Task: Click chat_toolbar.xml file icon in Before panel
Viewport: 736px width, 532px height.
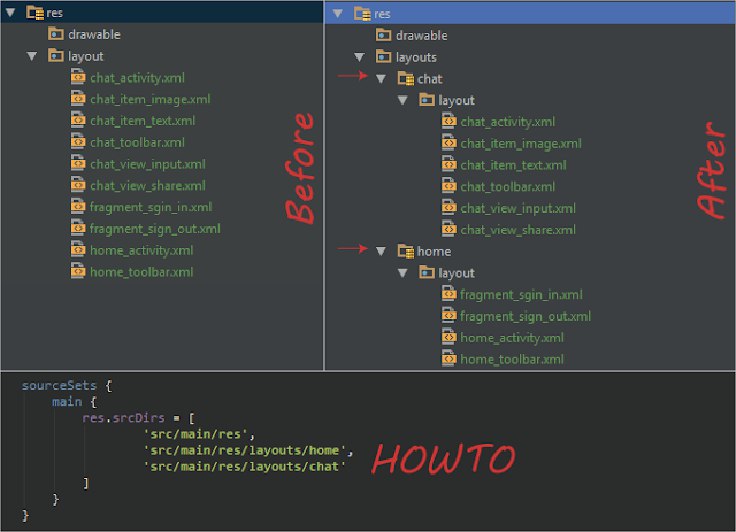Action: pos(78,141)
